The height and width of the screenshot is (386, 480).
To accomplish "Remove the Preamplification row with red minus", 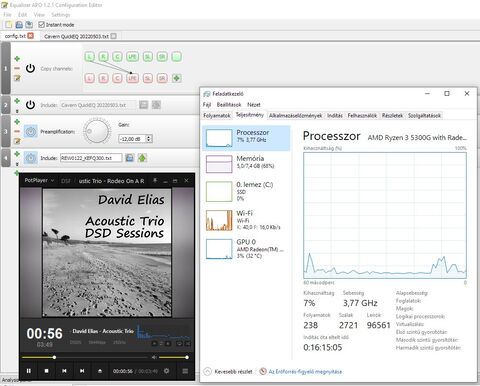I will [x=17, y=131].
